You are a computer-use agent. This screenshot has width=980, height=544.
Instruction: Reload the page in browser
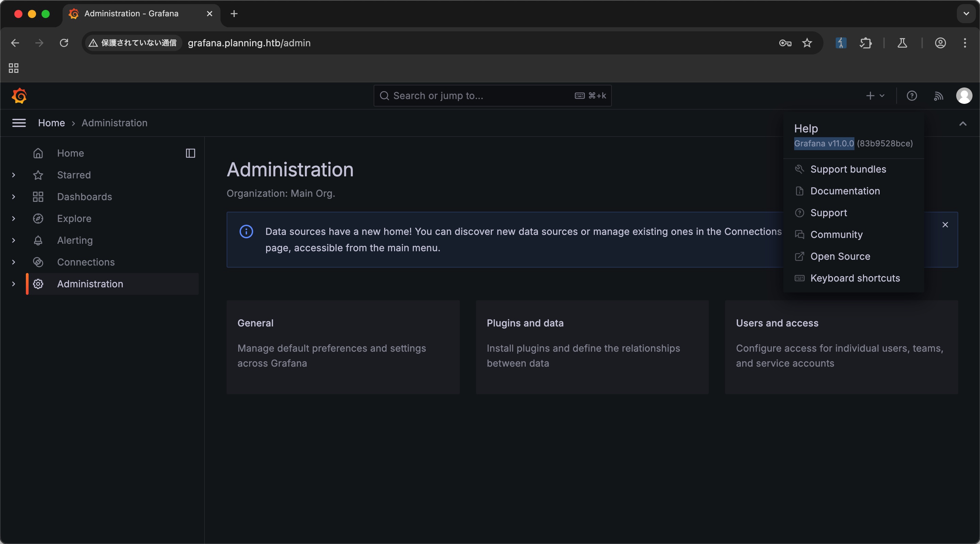pos(64,43)
